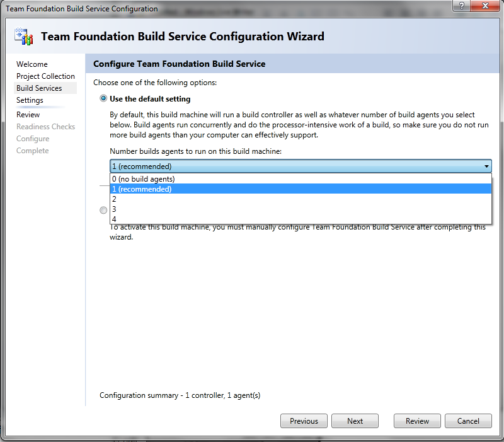Click the help question mark button
This screenshot has height=442, width=504.
[461, 6]
